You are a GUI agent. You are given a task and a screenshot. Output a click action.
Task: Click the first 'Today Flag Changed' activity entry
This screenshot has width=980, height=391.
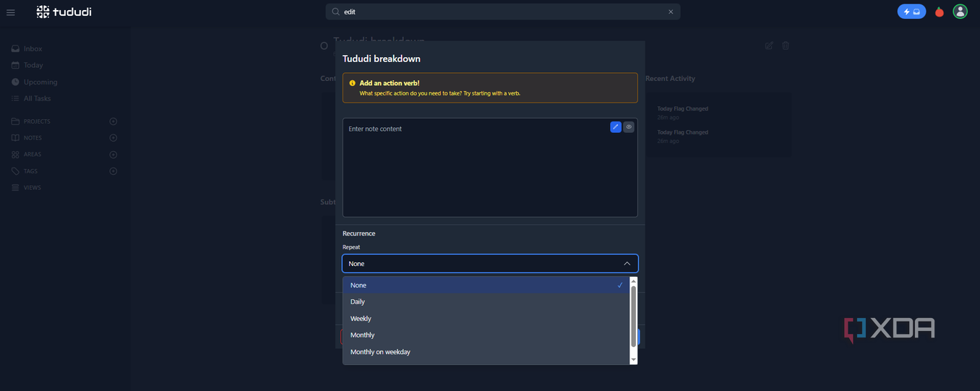click(x=682, y=113)
